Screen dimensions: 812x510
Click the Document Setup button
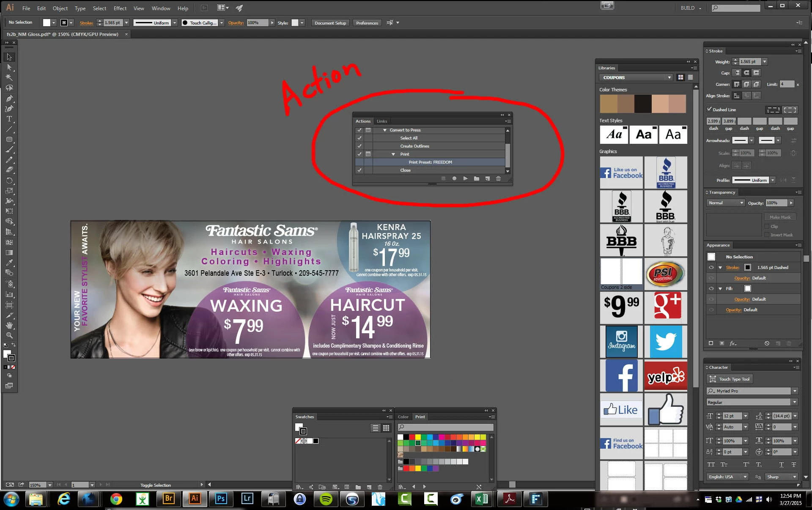tap(330, 23)
